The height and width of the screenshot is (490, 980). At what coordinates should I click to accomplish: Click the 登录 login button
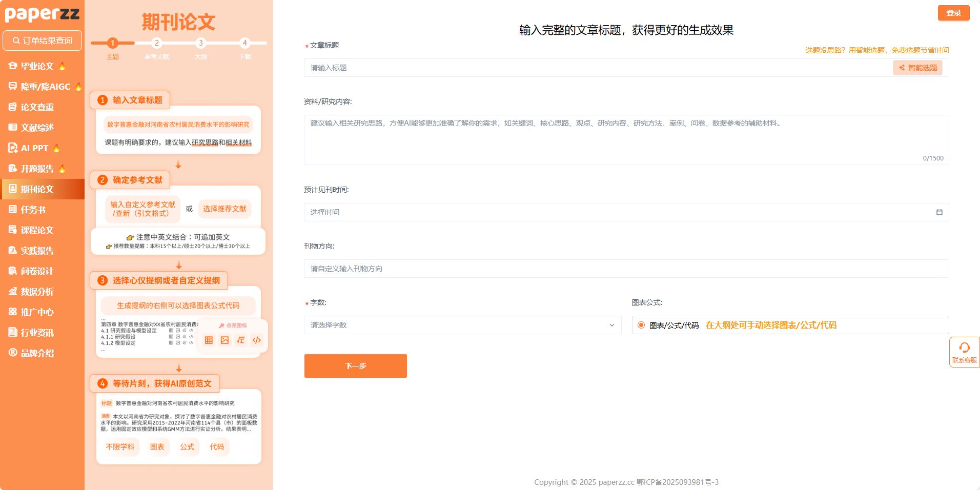click(953, 13)
